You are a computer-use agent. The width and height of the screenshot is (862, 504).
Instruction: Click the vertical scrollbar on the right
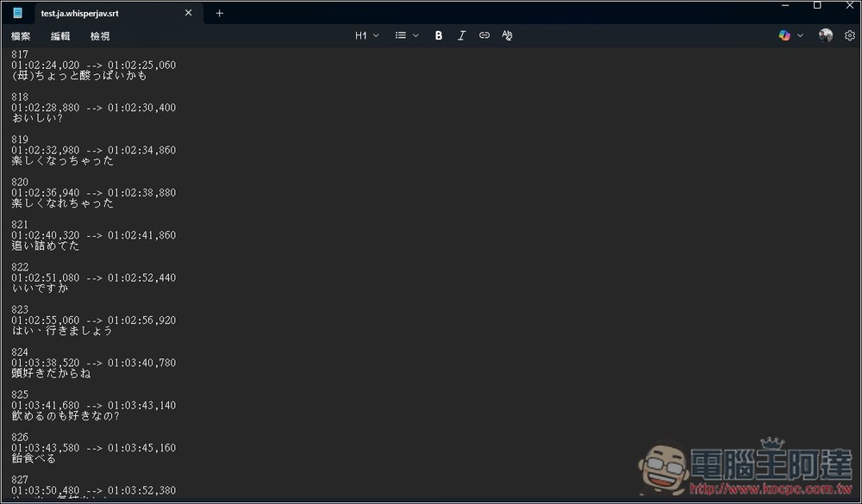pyautogui.click(x=858, y=258)
